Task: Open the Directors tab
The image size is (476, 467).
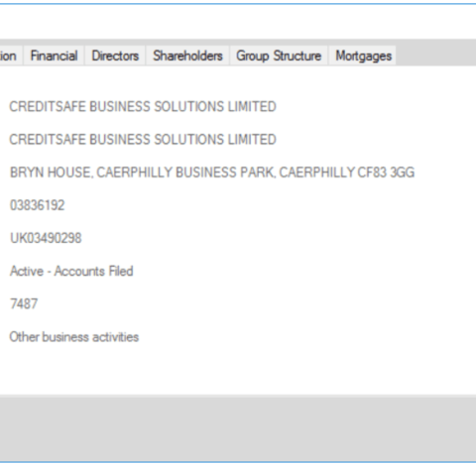Action: point(115,56)
